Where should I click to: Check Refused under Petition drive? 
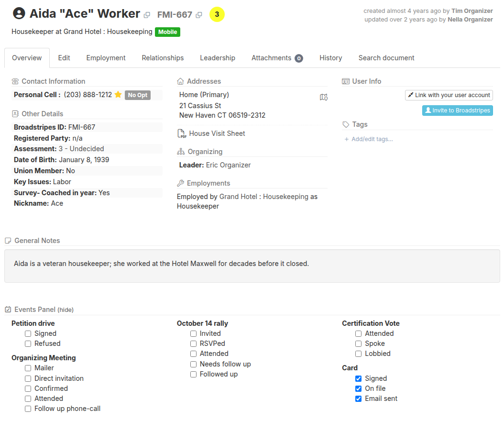[28, 344]
